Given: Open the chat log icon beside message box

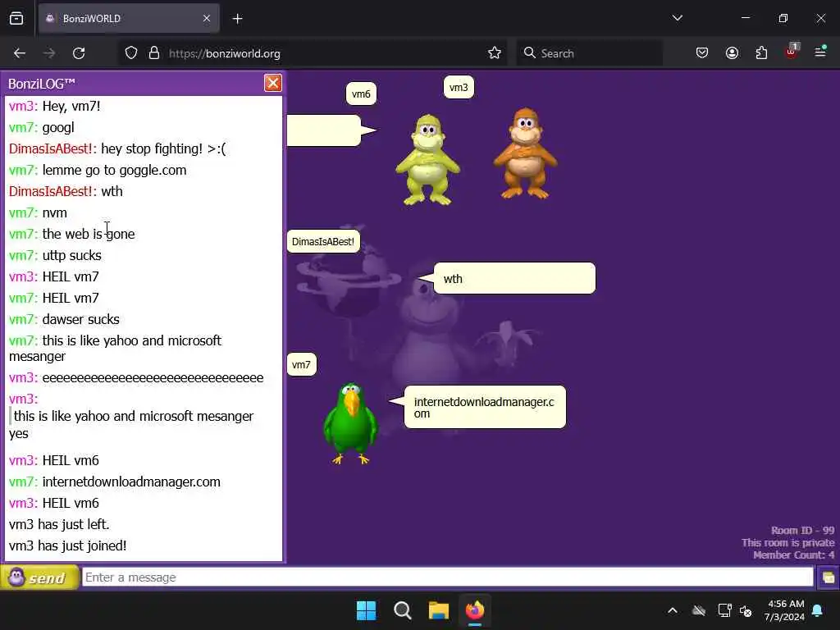Looking at the screenshot, I should tap(829, 577).
